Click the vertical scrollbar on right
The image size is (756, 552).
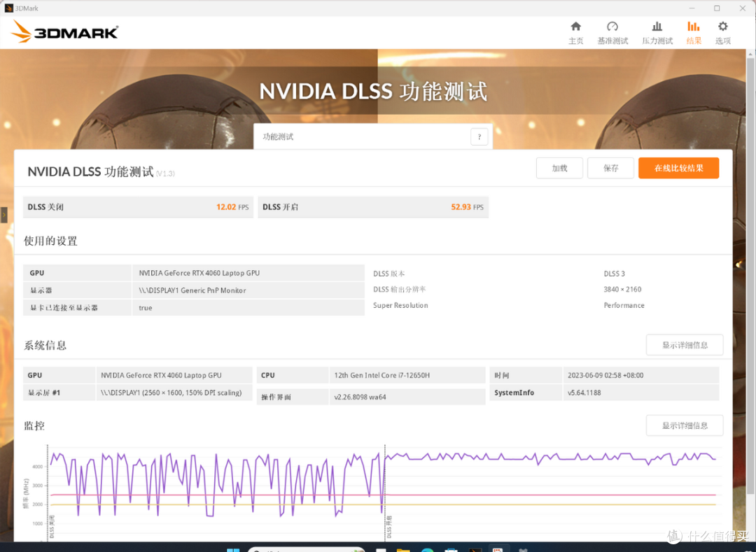click(x=750, y=276)
